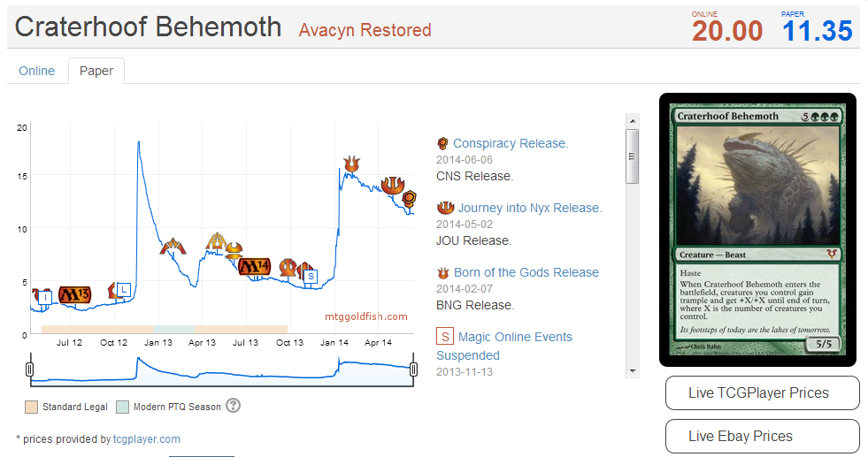Click the Live TCGPlayer Prices button
Viewport: 868px width, 457px height.
pyautogui.click(x=762, y=393)
